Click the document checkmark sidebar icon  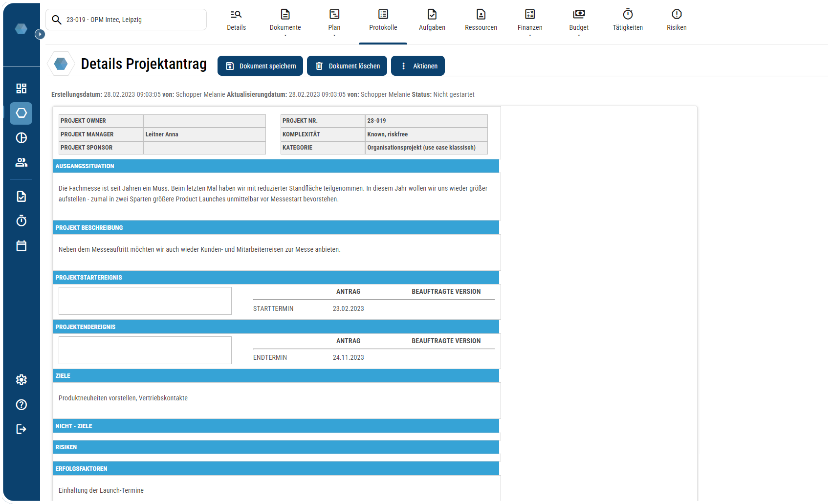pos(21,197)
